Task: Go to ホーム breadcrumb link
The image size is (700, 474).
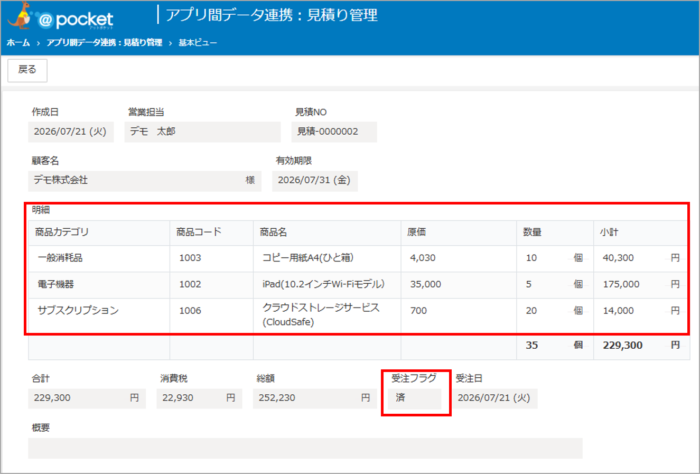Action: coord(18,43)
